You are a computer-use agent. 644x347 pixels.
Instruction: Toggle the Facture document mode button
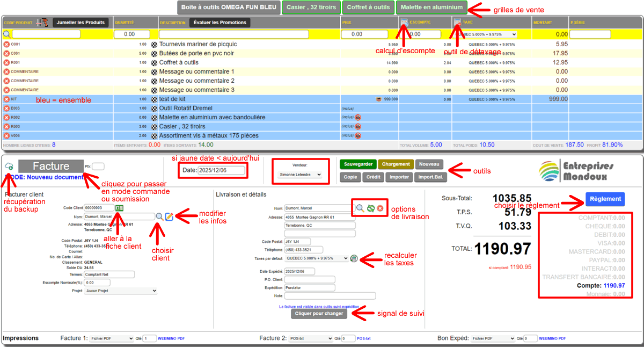(51, 167)
